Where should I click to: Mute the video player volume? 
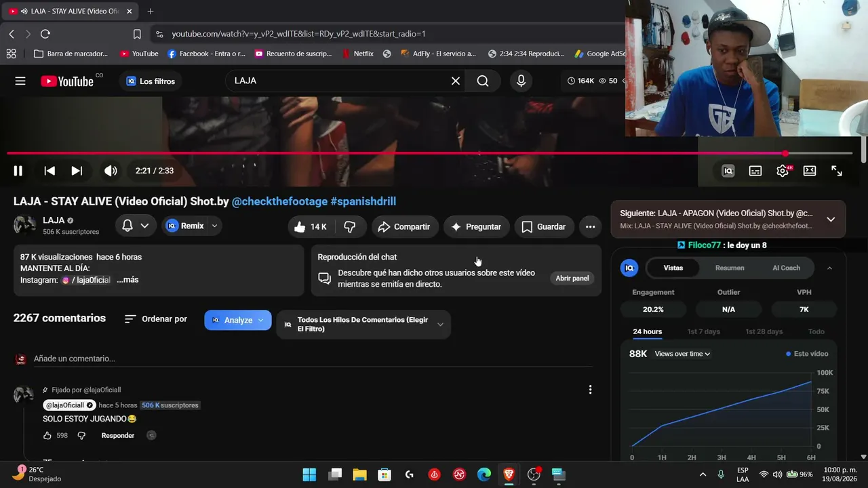pos(111,171)
